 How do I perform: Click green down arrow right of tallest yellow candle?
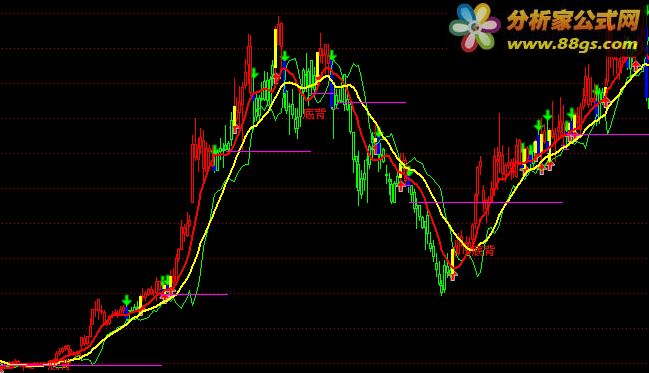coord(285,56)
